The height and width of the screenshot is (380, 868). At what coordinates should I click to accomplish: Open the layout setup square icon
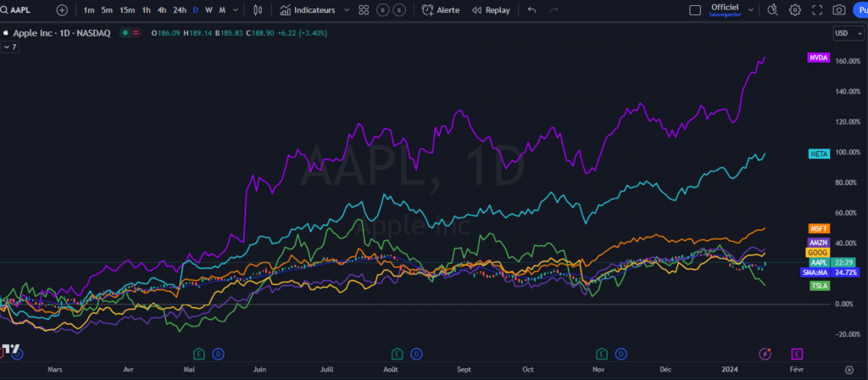coord(695,10)
